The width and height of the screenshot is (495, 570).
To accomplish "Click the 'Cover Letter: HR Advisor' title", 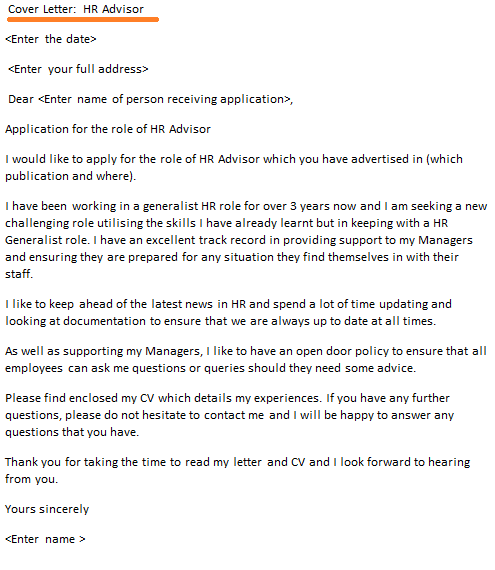I will [x=76, y=9].
